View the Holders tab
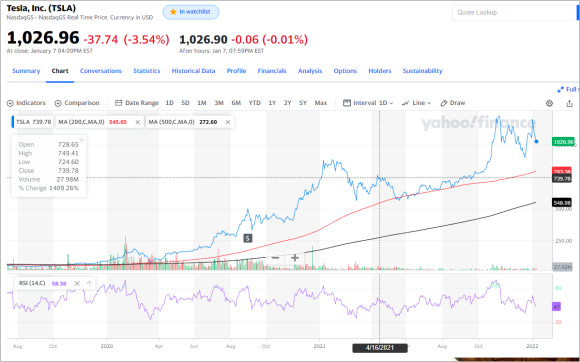The image size is (580, 362). coord(380,71)
